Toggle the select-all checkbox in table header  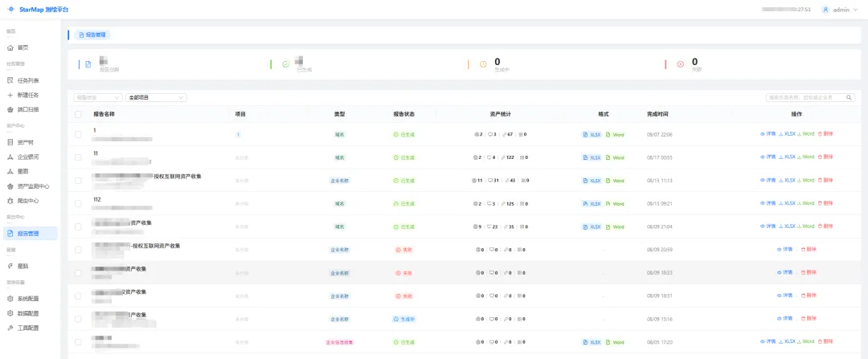(78, 115)
